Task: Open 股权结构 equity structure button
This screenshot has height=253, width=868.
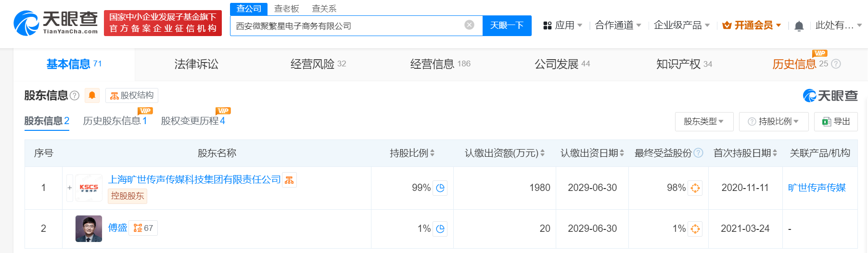Action: [x=132, y=95]
